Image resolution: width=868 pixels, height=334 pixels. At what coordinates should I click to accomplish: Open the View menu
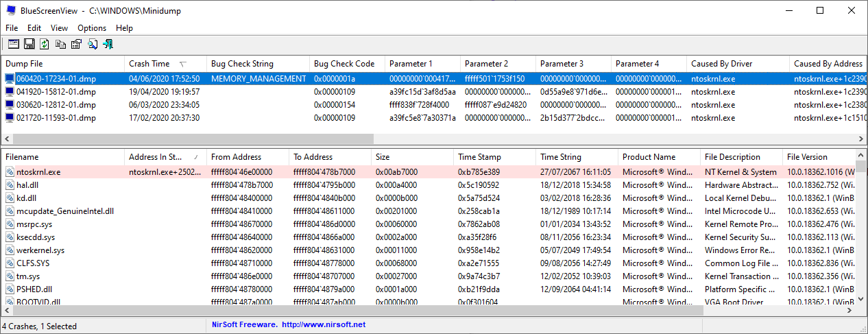(x=59, y=28)
